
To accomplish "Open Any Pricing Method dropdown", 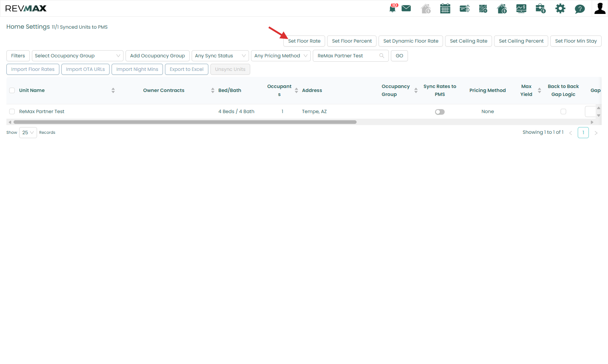I will click(x=281, y=56).
